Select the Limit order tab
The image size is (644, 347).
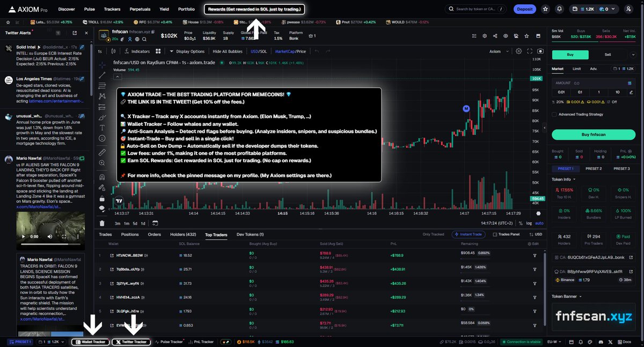pyautogui.click(x=576, y=69)
